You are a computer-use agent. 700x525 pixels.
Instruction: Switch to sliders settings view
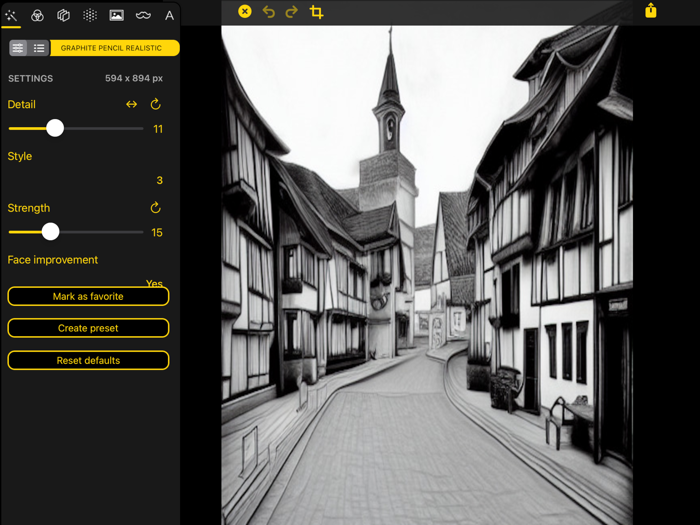18,48
